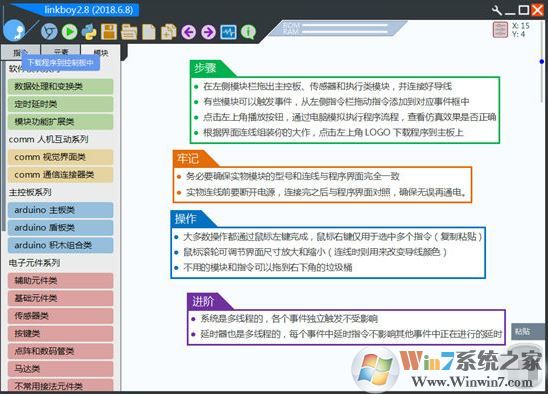Viewport: 549px width, 396px height.
Task: Open comm 通信连接器类 category
Action: (x=60, y=175)
